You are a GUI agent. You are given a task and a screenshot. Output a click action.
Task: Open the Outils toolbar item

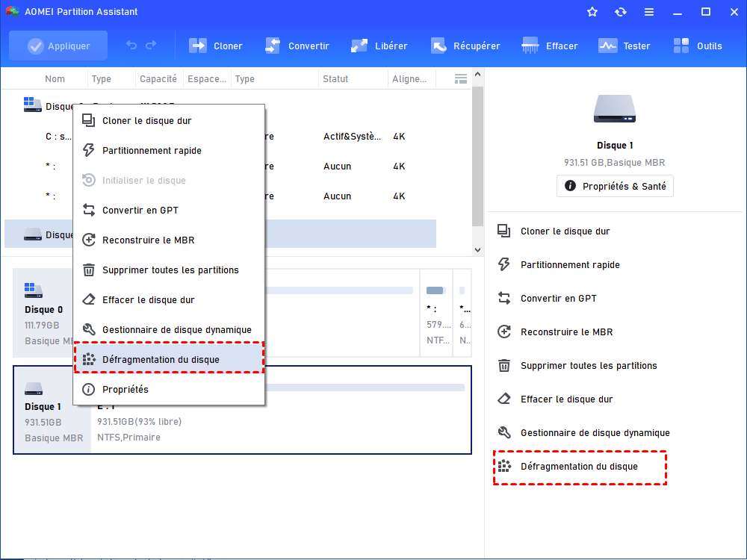[x=698, y=46]
